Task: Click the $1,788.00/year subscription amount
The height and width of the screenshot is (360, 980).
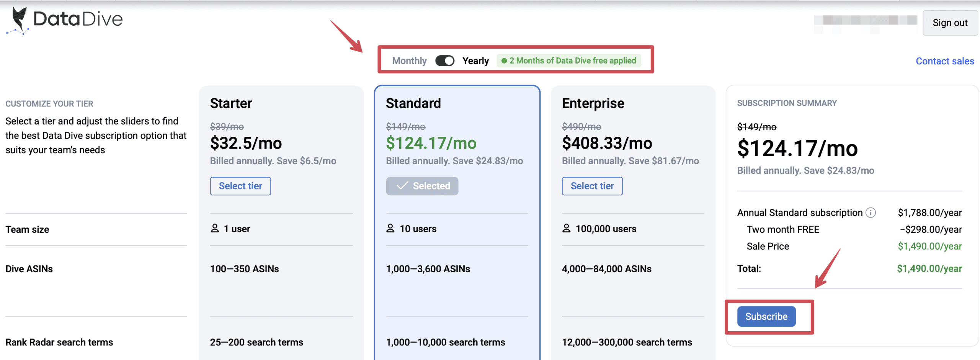Action: (x=930, y=213)
